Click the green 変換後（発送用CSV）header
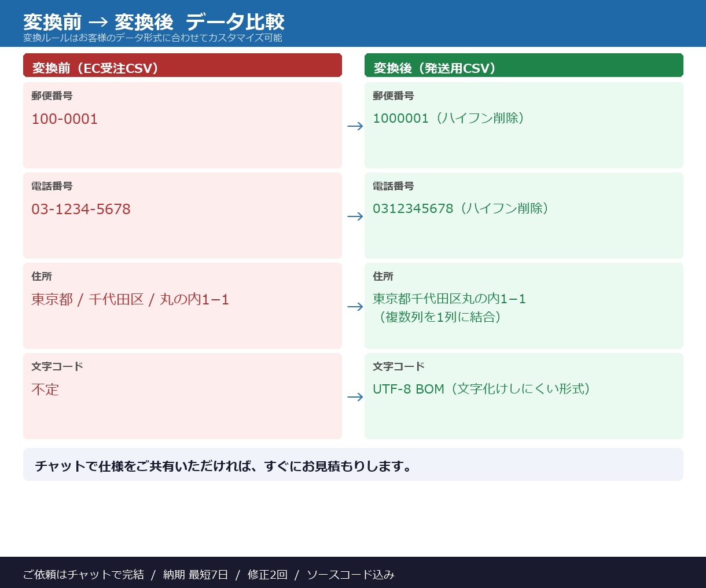706x588 pixels. click(x=524, y=65)
